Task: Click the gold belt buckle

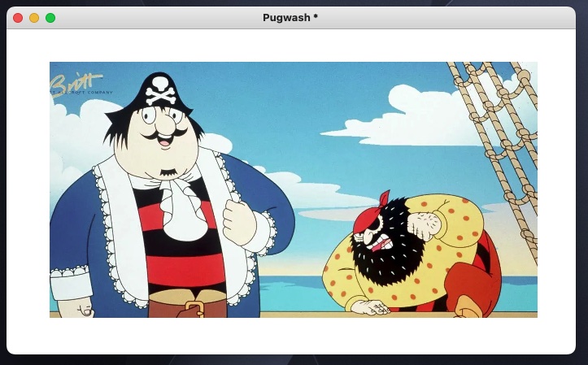Action: 193,309
